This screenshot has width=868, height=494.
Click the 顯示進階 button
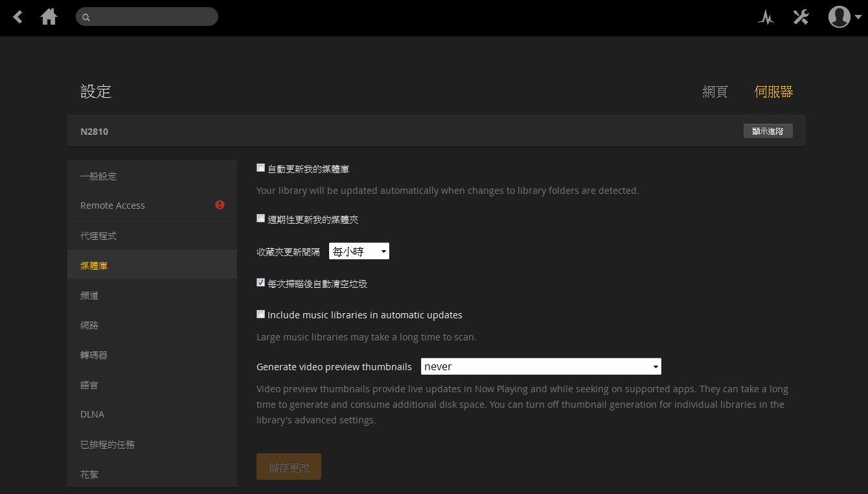[768, 131]
